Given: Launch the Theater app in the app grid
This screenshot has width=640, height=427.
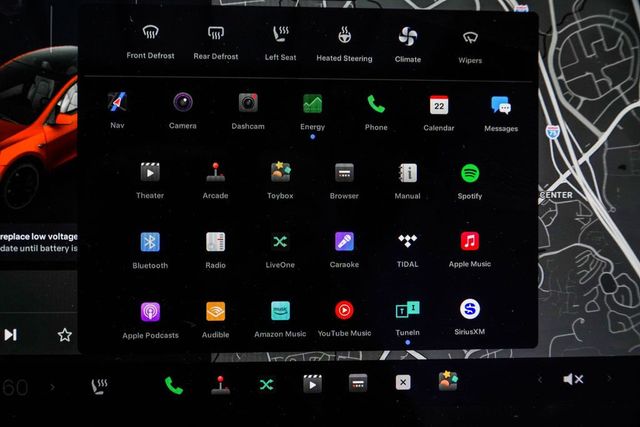Looking at the screenshot, I should pyautogui.click(x=150, y=180).
